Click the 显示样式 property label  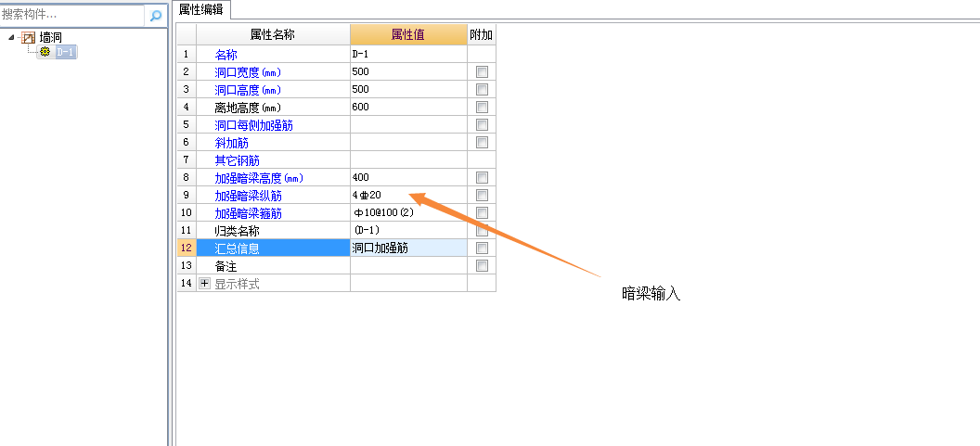[237, 284]
